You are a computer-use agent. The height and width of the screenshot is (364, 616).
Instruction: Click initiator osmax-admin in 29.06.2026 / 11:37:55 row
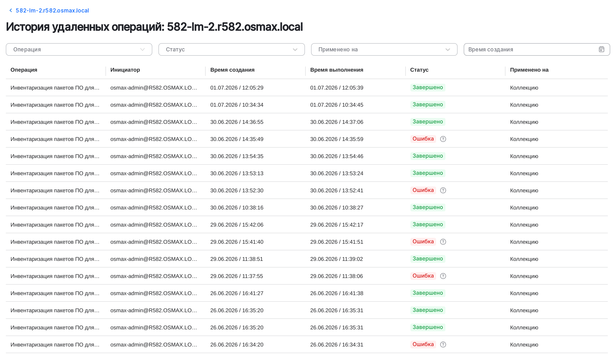click(x=154, y=276)
